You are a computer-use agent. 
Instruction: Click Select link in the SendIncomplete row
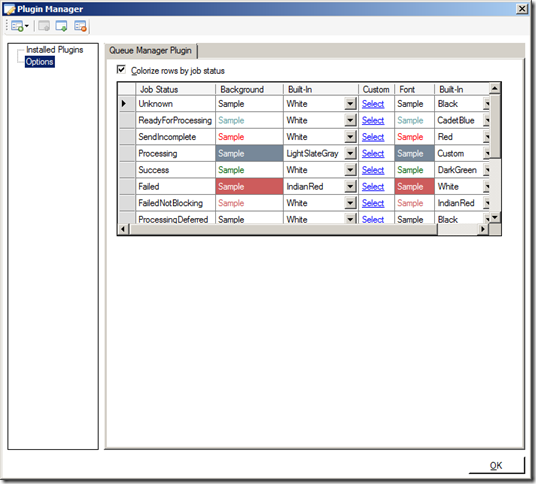[373, 137]
